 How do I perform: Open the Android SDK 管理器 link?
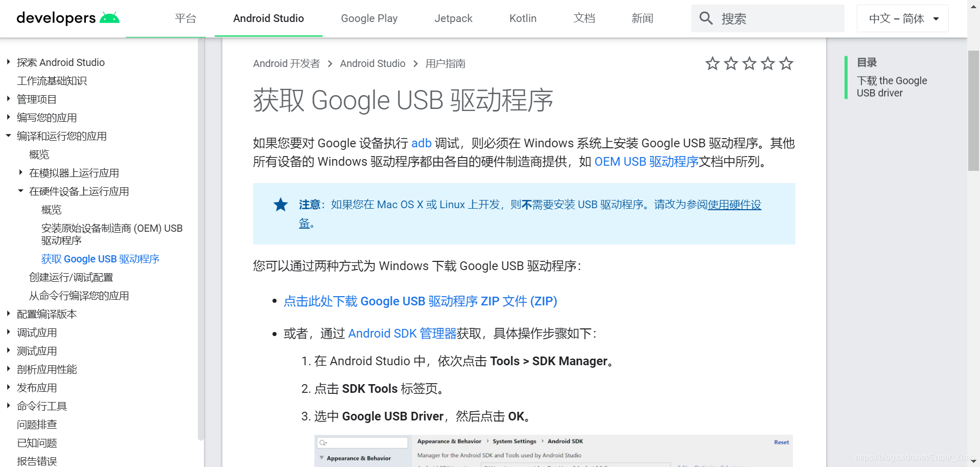click(x=402, y=333)
